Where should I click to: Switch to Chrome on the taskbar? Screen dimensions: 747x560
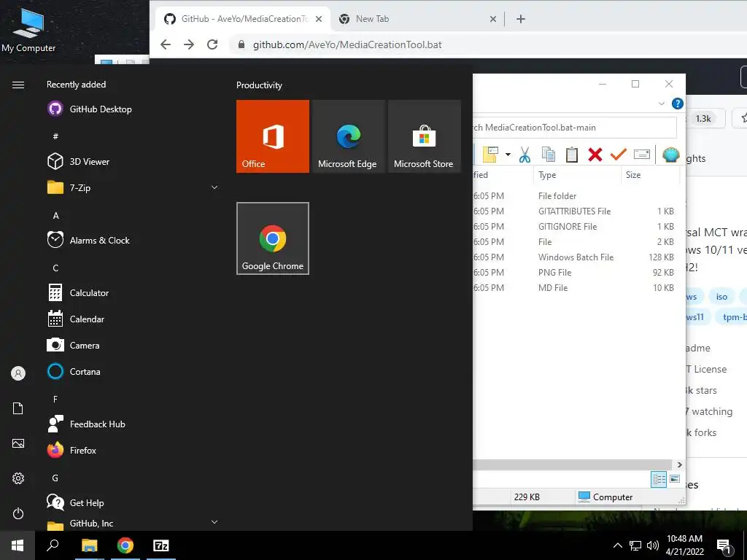[125, 545]
